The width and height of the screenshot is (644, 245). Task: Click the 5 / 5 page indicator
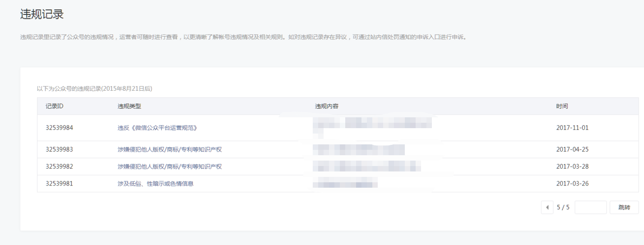pyautogui.click(x=563, y=208)
